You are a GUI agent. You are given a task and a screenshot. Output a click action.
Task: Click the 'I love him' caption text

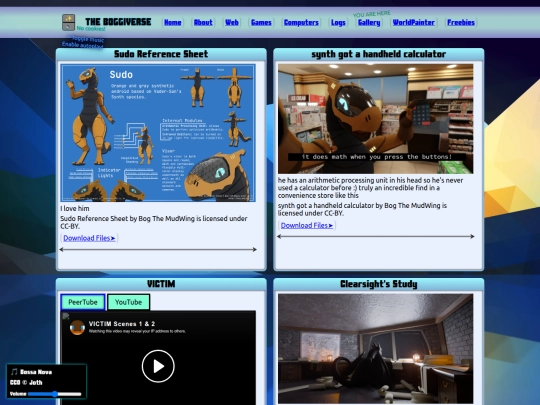point(75,208)
